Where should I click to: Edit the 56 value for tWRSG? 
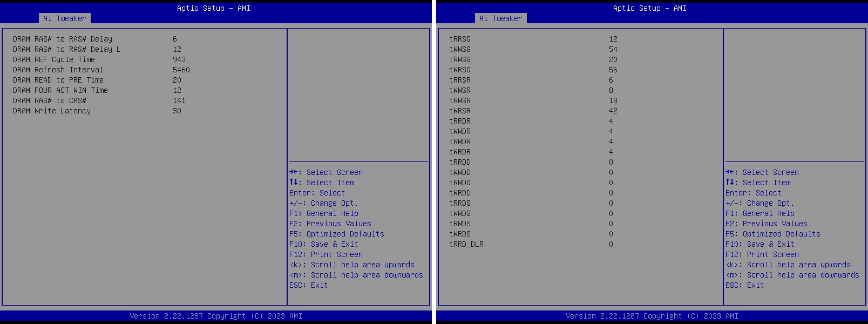[x=613, y=70]
